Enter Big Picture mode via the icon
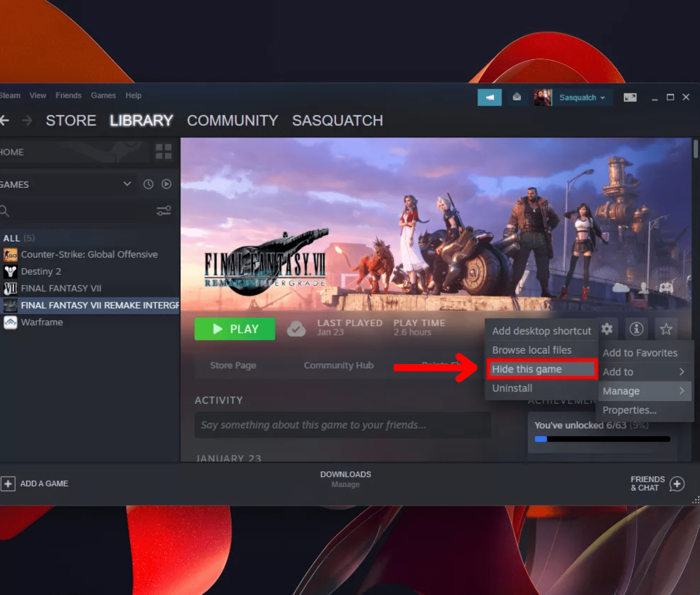The height and width of the screenshot is (595, 700). [x=629, y=97]
